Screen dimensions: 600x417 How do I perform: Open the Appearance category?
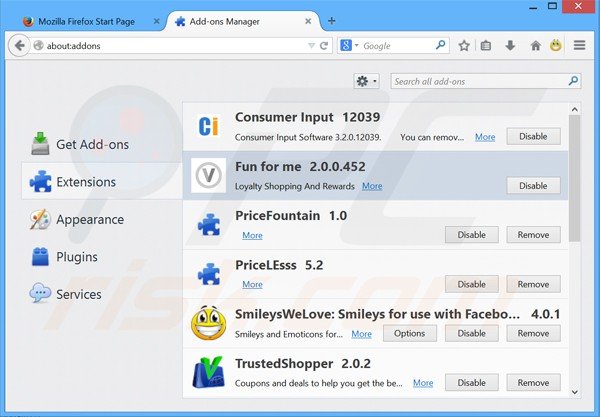pos(102,219)
